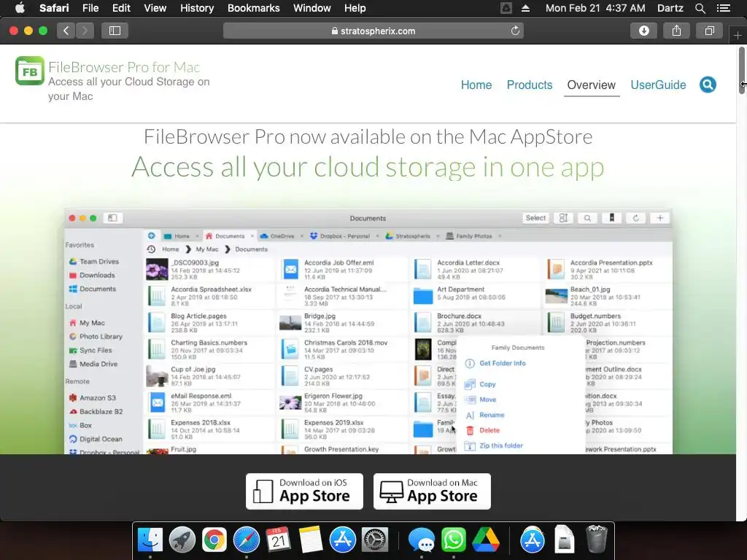Click the date and time in menu bar

(595, 8)
